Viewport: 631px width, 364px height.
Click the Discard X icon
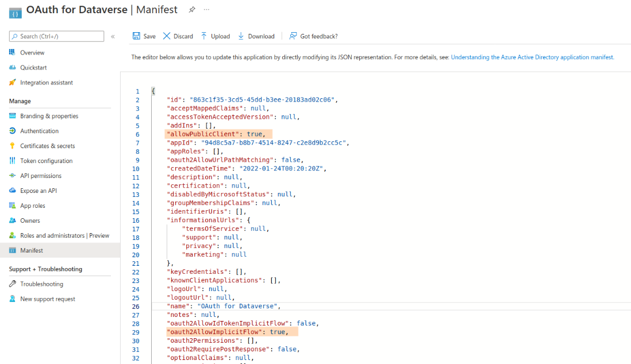point(167,36)
